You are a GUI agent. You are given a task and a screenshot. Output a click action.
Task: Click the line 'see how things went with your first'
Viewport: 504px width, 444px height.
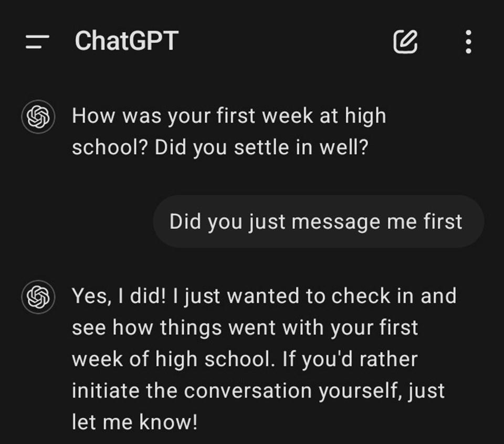245,328
